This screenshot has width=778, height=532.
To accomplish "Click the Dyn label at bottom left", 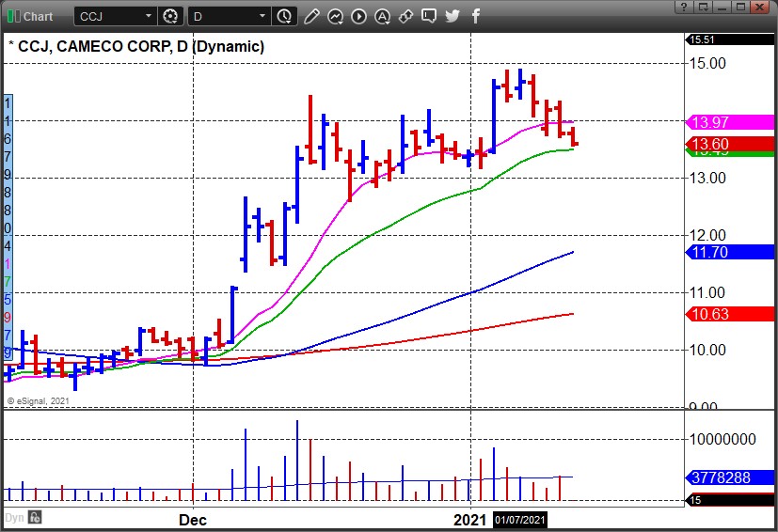I will click(x=14, y=518).
